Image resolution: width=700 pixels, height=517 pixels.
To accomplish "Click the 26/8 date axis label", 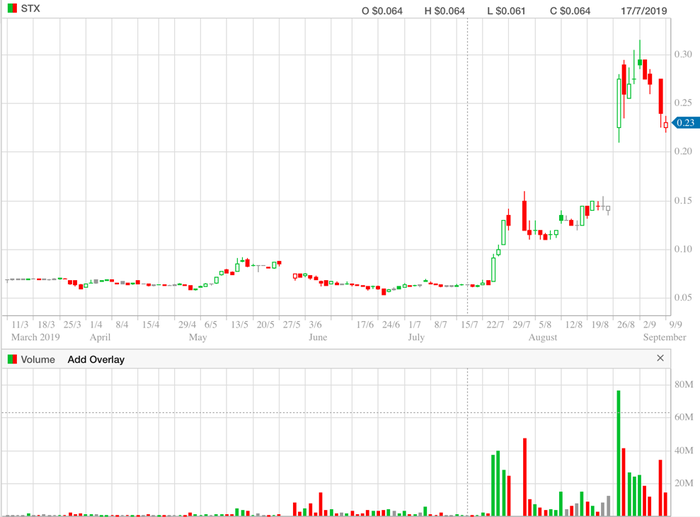I will coord(626,325).
